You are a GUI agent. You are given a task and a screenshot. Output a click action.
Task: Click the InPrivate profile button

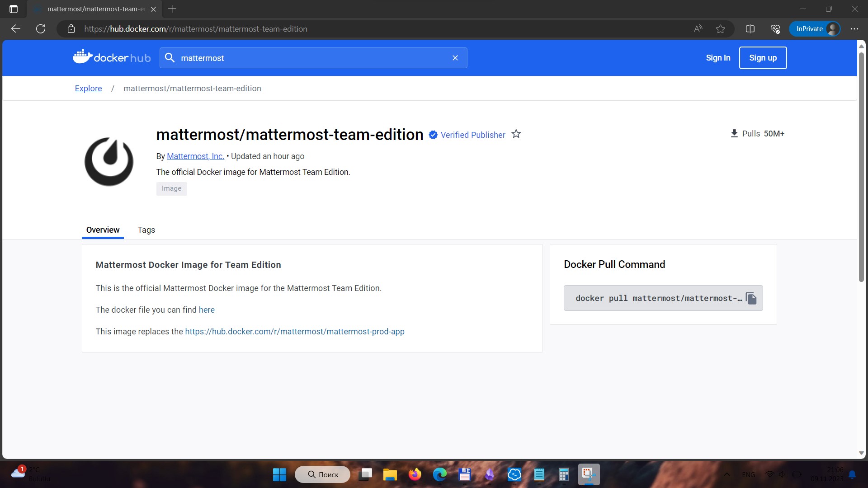click(x=815, y=29)
